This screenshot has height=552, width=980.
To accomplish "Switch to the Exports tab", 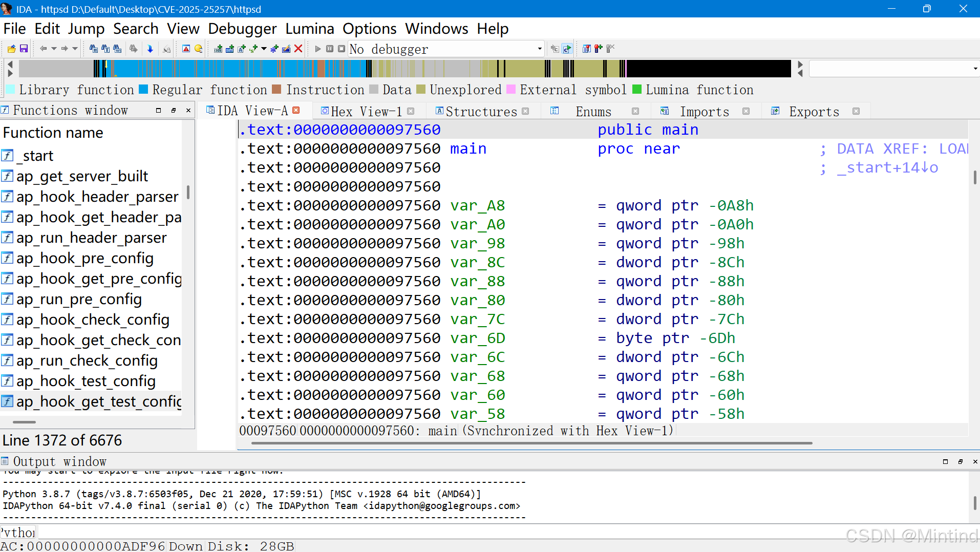I will coord(814,111).
